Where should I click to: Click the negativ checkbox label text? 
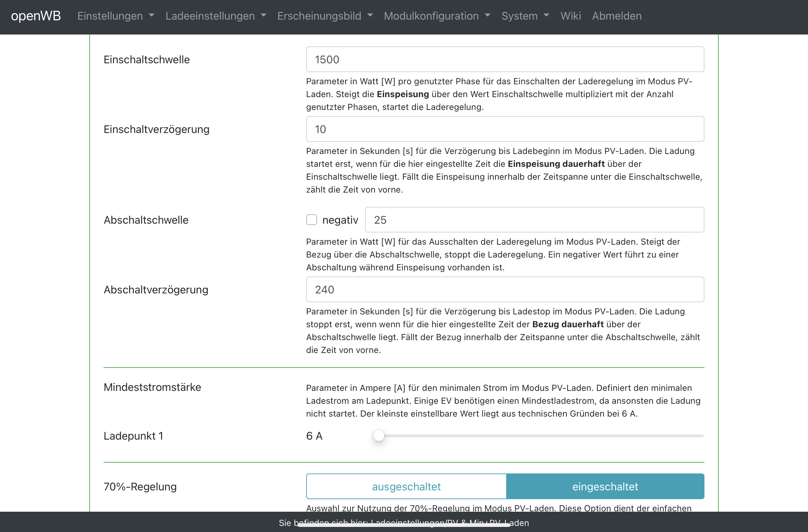[340, 220]
